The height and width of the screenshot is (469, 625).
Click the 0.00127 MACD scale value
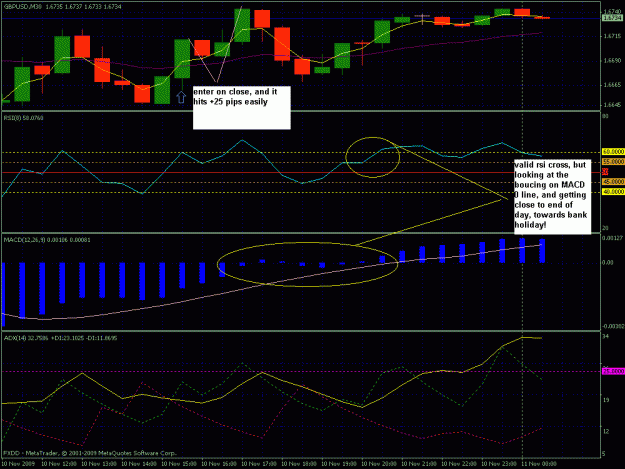613,238
